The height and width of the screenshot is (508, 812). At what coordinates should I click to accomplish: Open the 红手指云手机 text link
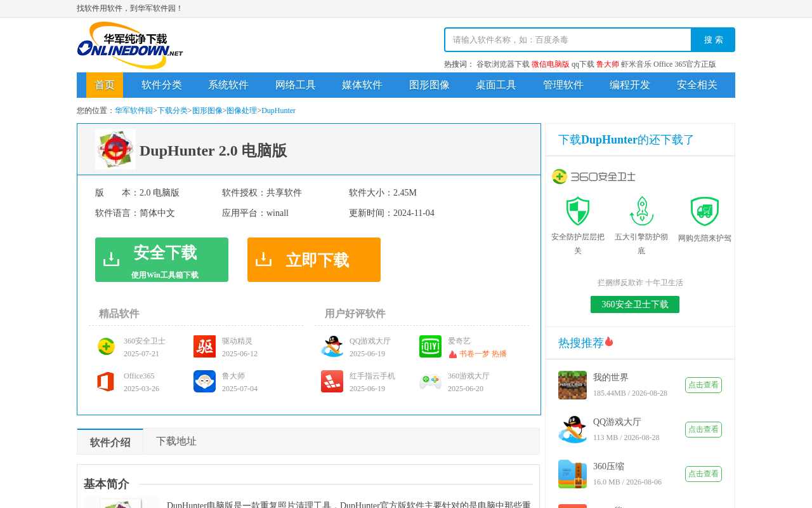point(372,376)
